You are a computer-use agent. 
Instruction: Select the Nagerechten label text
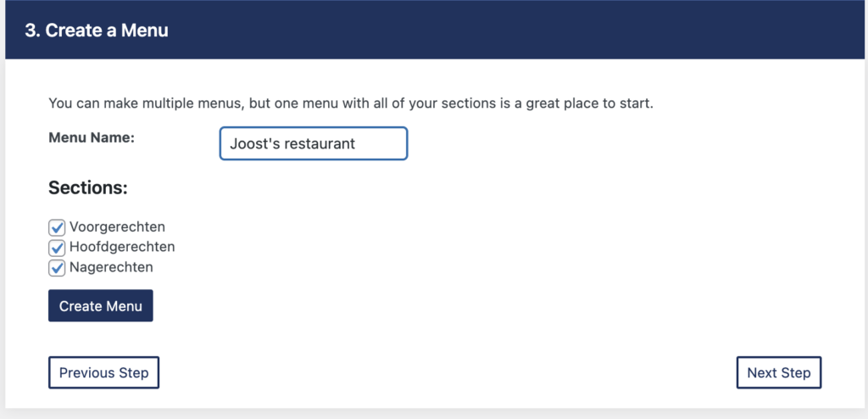(x=111, y=267)
